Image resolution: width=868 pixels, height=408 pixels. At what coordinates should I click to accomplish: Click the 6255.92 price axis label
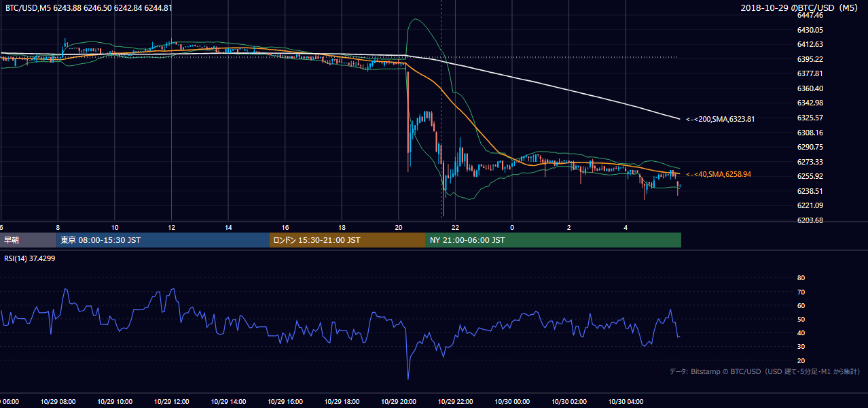(810, 176)
